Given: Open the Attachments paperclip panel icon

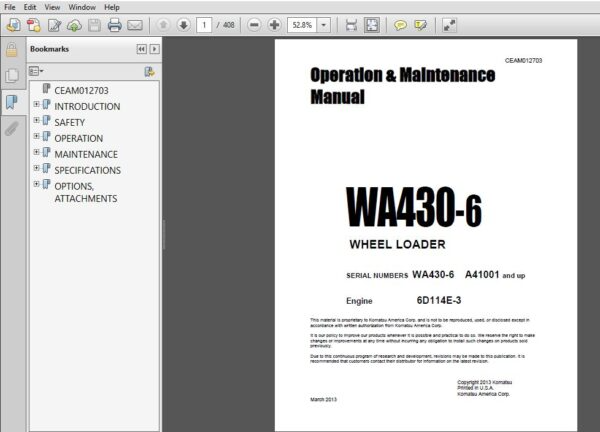Looking at the screenshot, I should tap(12, 129).
